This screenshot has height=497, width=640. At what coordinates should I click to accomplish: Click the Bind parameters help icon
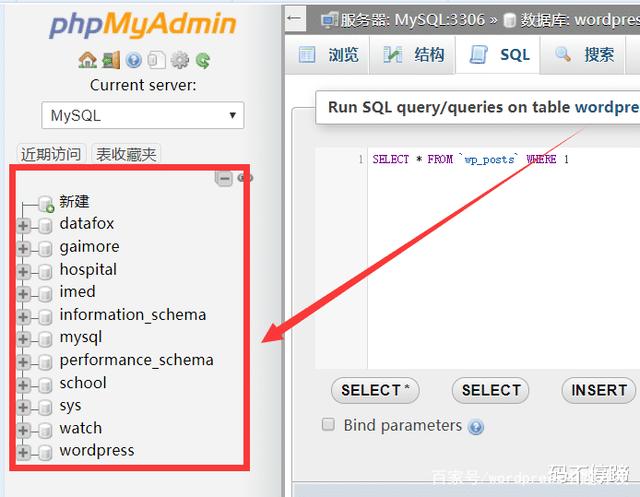click(x=476, y=427)
